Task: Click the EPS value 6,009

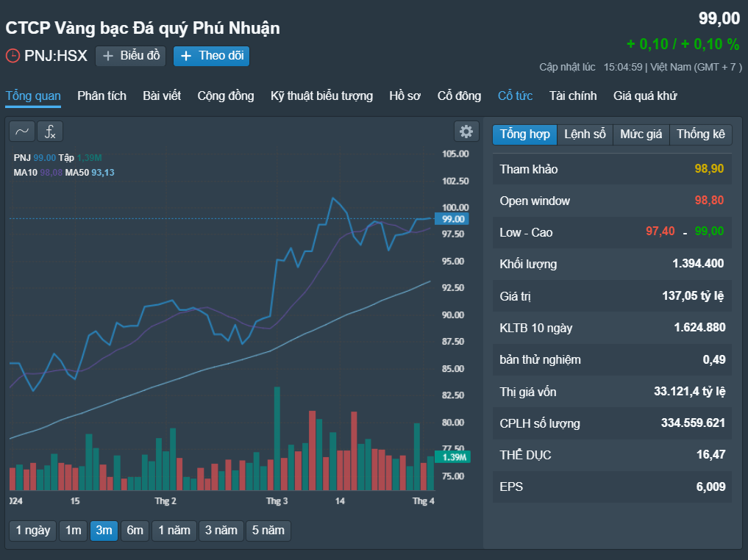Action: coord(710,487)
